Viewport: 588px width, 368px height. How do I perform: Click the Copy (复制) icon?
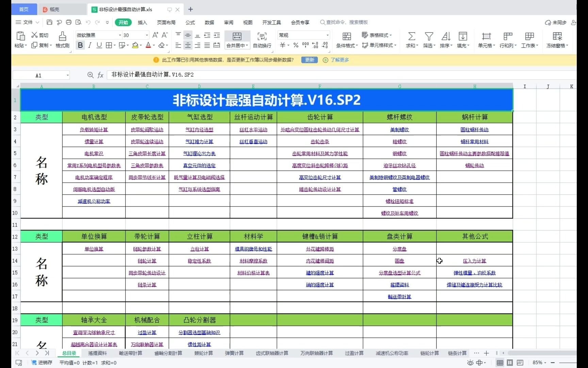pyautogui.click(x=34, y=45)
